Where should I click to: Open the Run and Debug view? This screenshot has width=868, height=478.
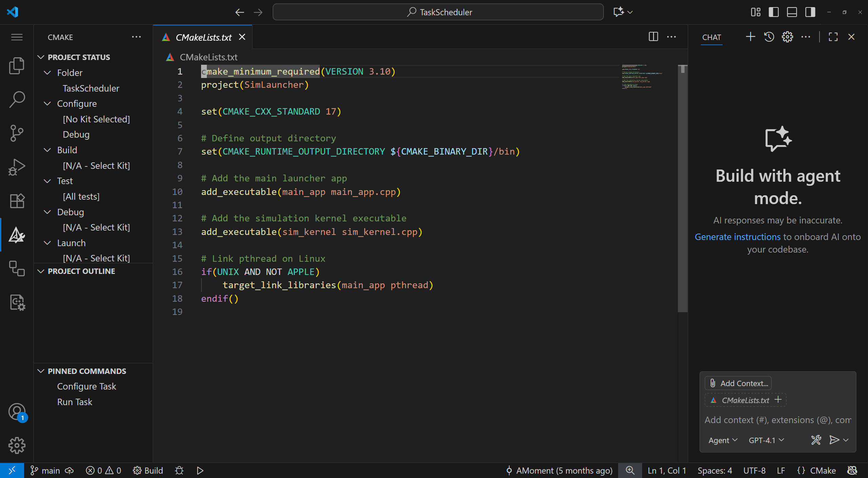click(x=17, y=167)
